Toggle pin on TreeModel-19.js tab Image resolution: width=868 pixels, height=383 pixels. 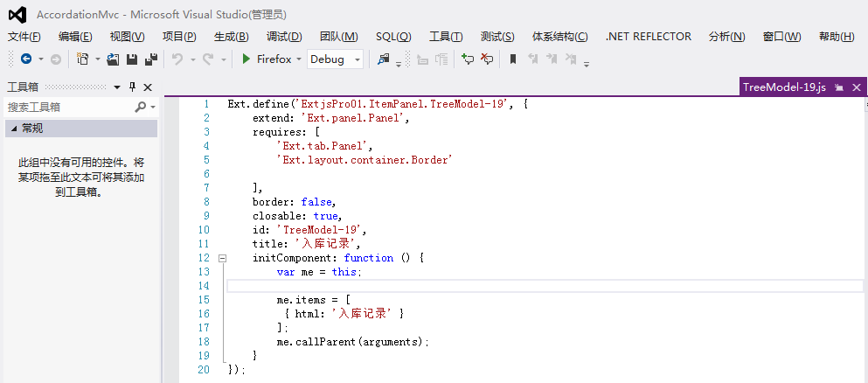pos(839,87)
